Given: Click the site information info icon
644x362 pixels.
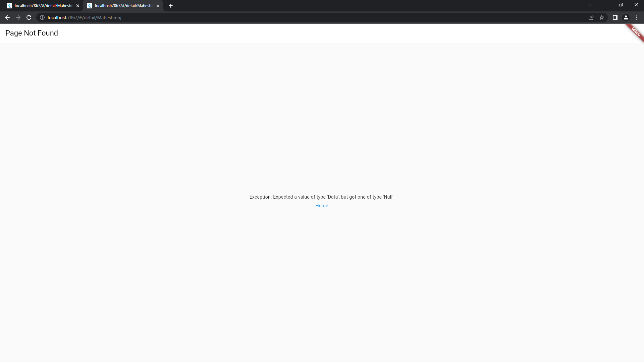Looking at the screenshot, I should [x=42, y=17].
